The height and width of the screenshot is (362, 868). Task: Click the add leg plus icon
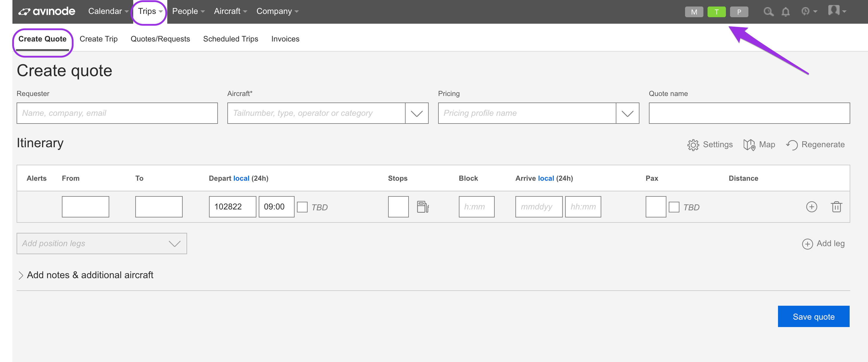point(808,244)
